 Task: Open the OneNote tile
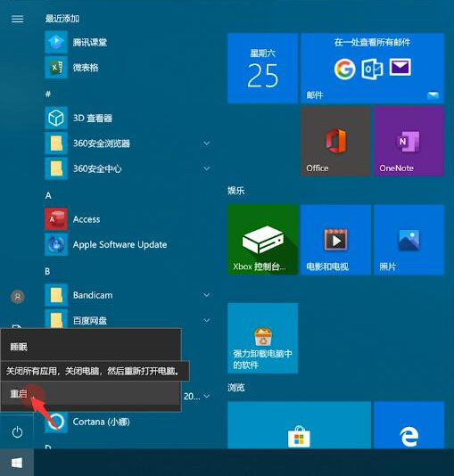click(409, 142)
